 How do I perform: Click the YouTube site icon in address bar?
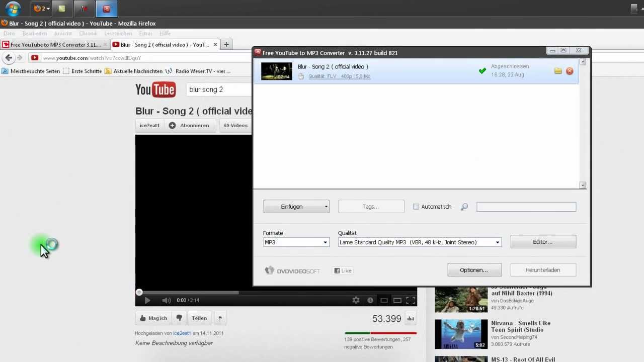(x=35, y=58)
